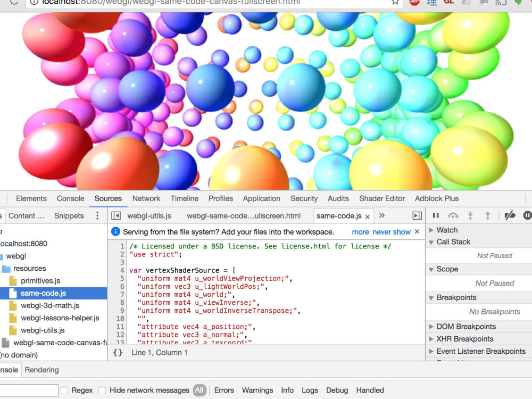Click the 'more' link in banner
Viewport: 532px width, 399px height.
coord(360,232)
